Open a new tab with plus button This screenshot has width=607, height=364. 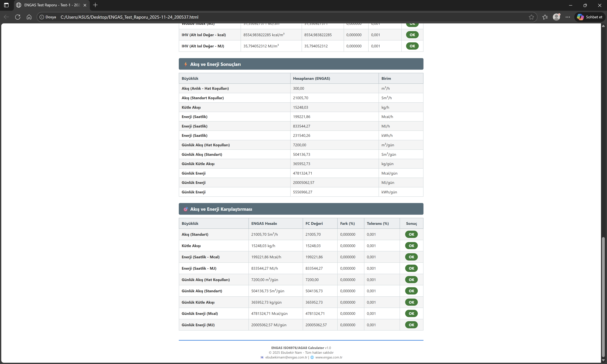95,5
